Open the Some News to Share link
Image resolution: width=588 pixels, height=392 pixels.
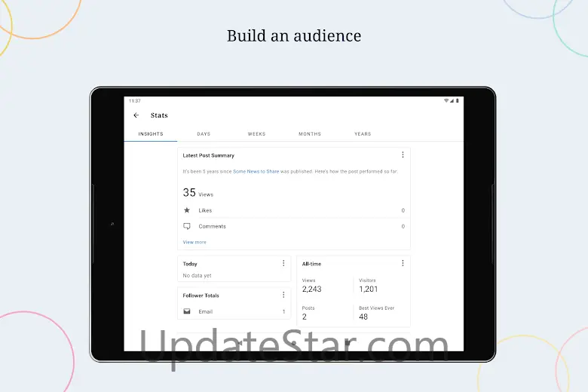[x=256, y=171]
